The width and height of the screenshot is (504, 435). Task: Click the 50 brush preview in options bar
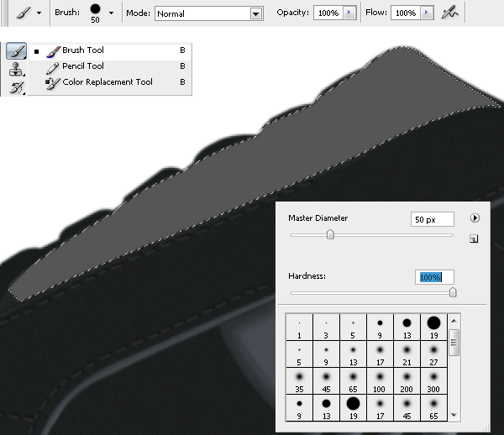point(95,13)
